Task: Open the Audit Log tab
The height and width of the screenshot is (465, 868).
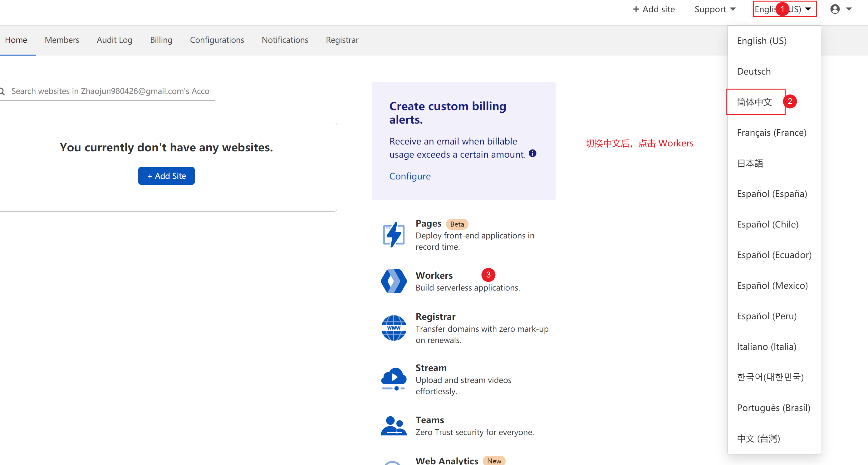Action: (x=114, y=40)
